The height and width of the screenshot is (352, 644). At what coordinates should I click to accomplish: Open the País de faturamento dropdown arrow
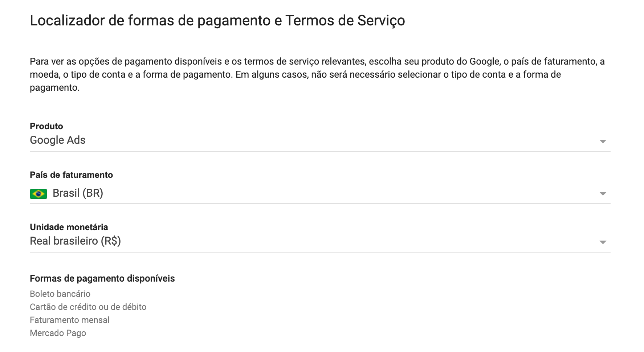tap(603, 193)
